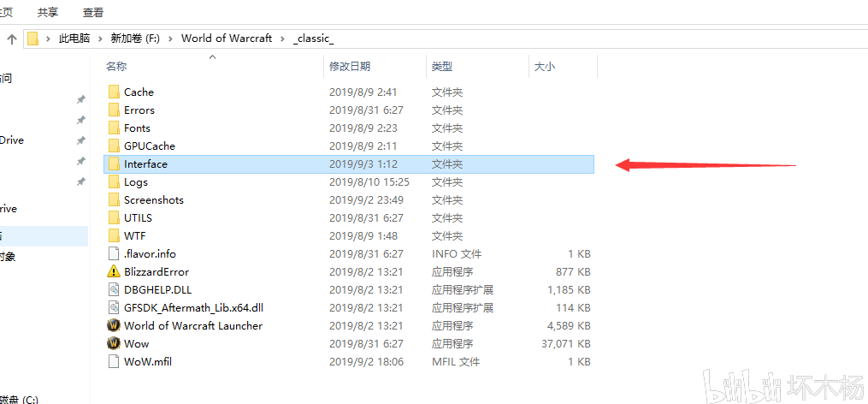Select the WTF folder icon
The width and height of the screenshot is (868, 404).
pos(114,236)
